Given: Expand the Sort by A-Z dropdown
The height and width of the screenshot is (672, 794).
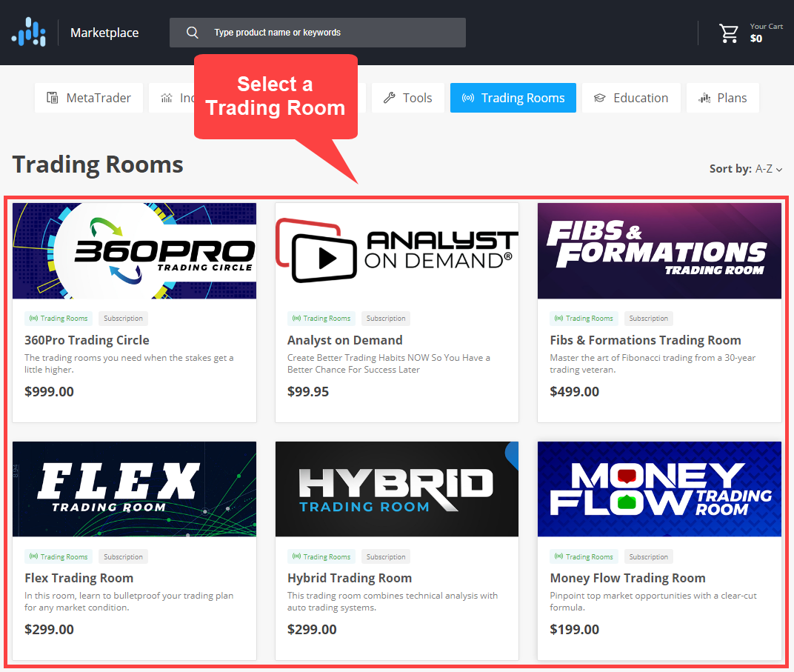Looking at the screenshot, I should pos(768,169).
